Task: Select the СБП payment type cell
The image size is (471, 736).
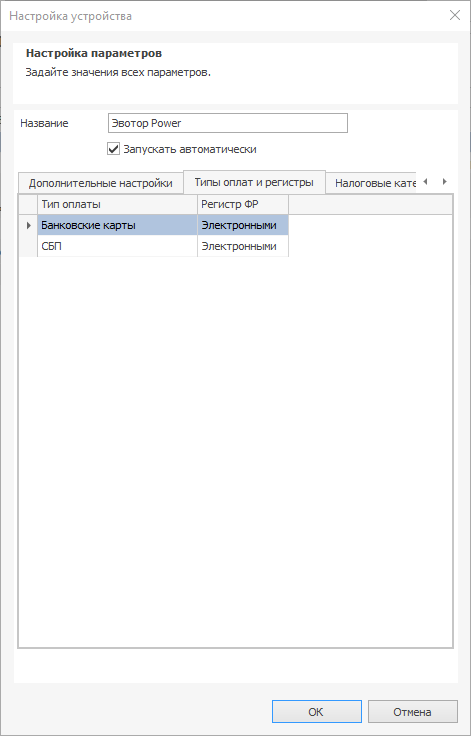Action: (117, 246)
